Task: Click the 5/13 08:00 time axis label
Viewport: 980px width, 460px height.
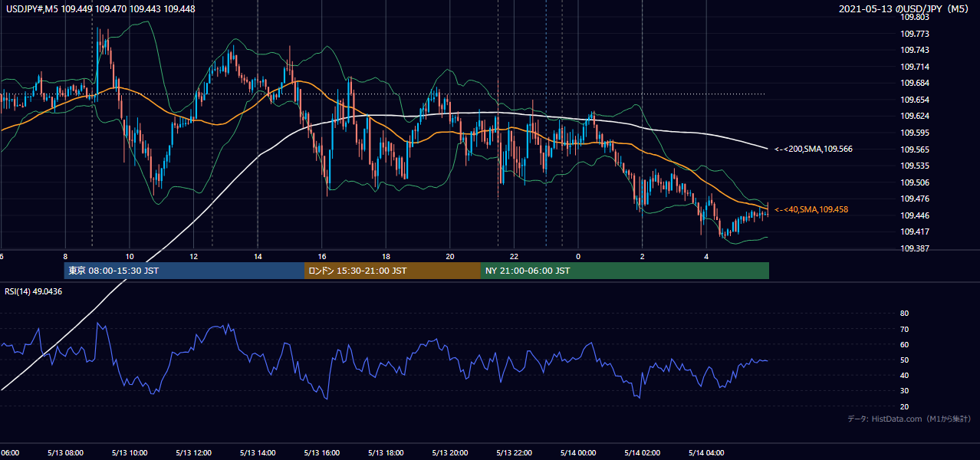Action: click(x=65, y=452)
